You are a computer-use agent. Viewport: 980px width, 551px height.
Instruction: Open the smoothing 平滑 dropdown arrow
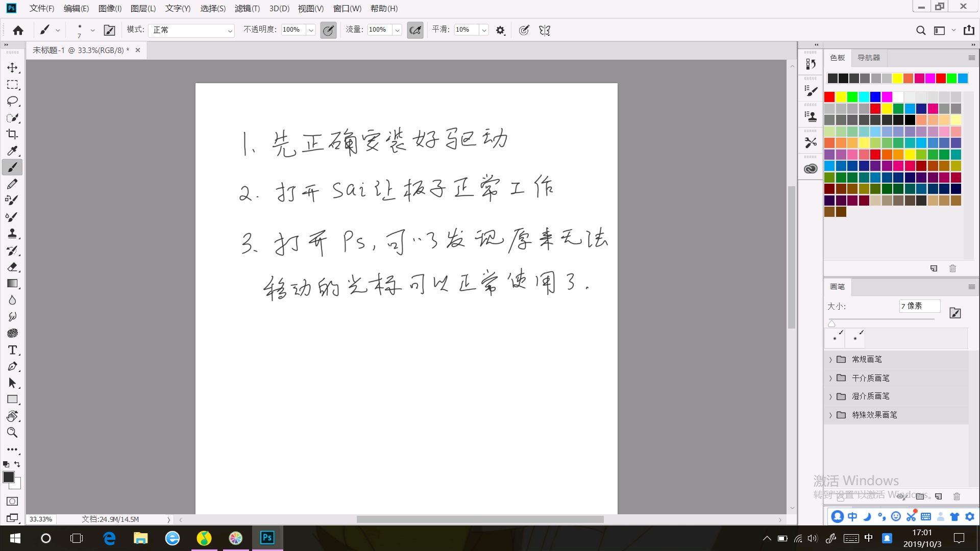point(484,30)
